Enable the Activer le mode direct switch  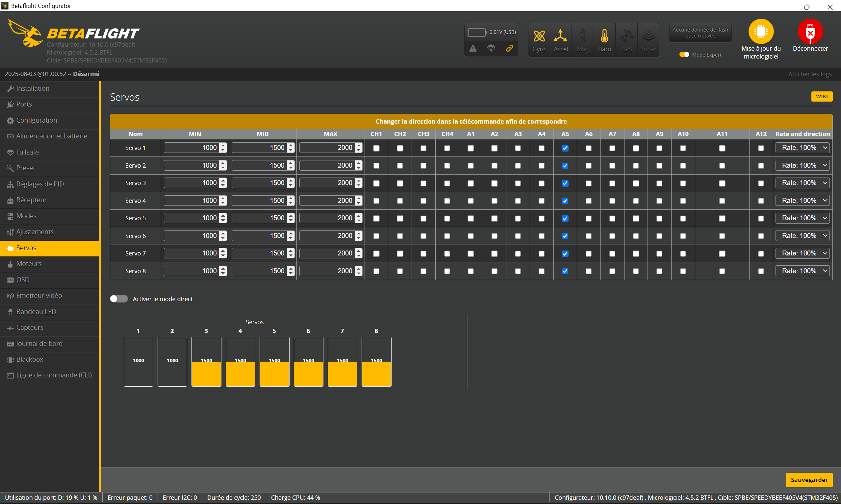pyautogui.click(x=119, y=299)
